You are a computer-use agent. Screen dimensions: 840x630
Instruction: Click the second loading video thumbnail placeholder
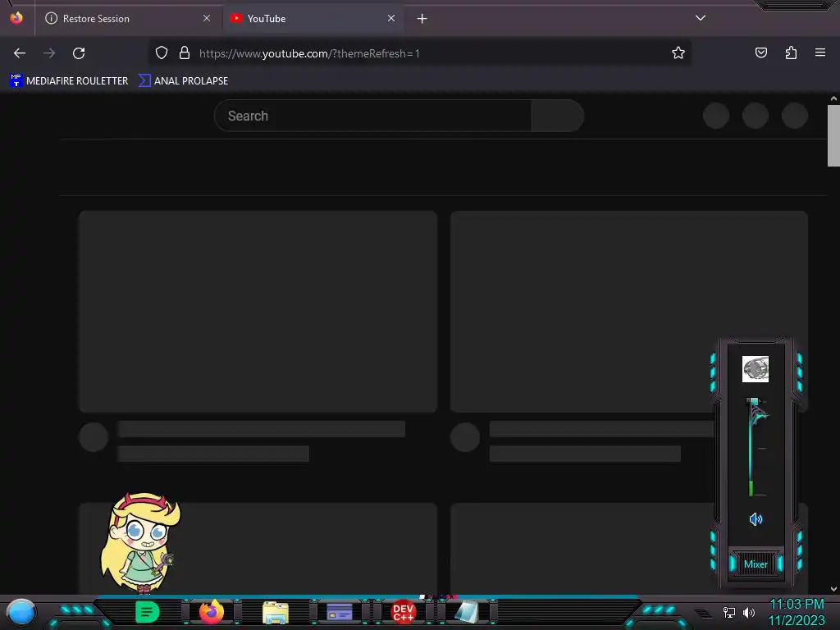pos(629,311)
